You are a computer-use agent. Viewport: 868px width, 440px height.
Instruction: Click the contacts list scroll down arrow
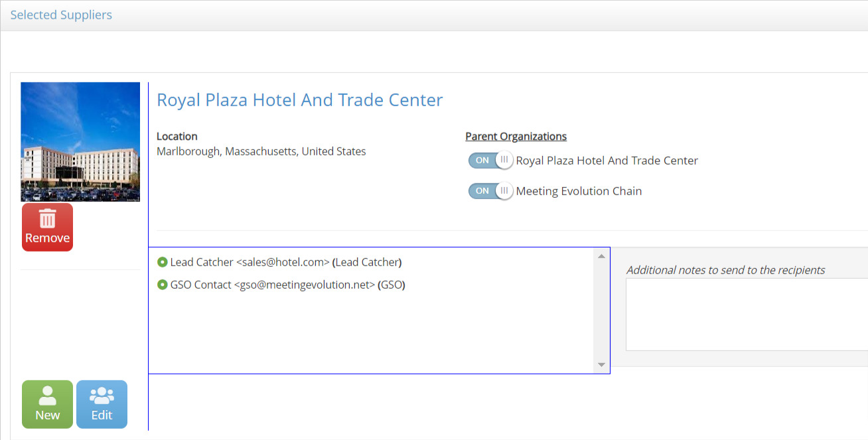(601, 364)
